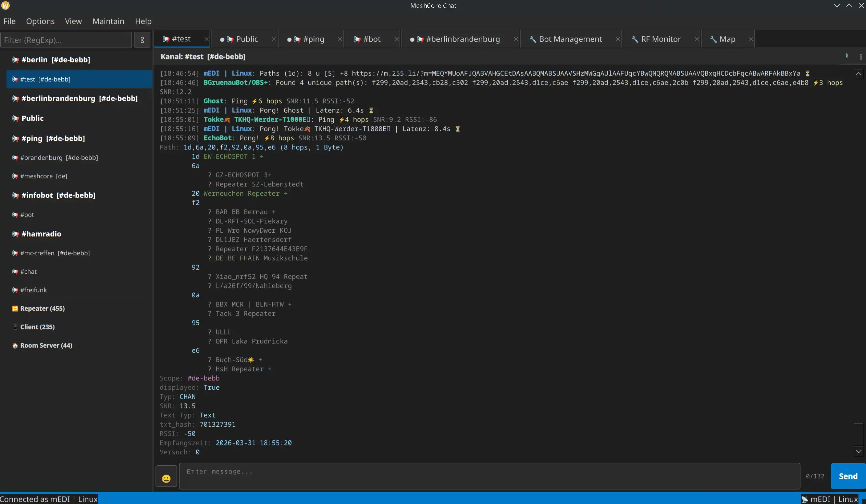The width and height of the screenshot is (866, 504).
Task: Expand the Client (235) group
Action: pos(37,327)
